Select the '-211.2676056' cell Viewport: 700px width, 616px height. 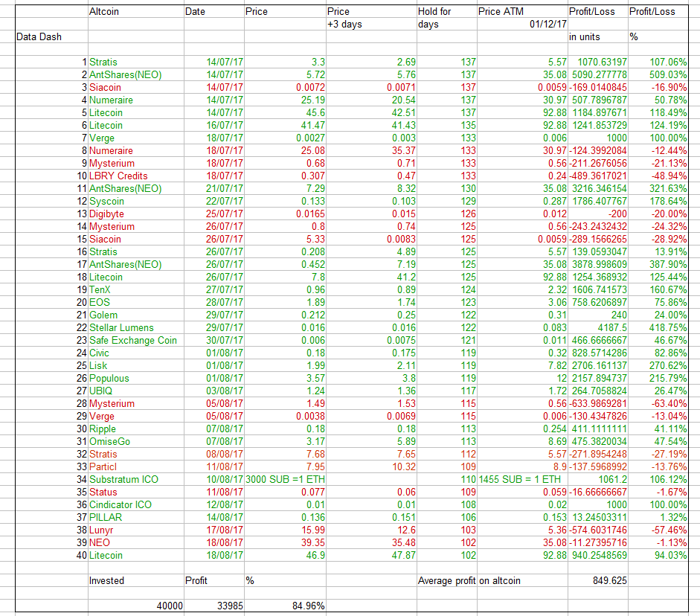[x=598, y=163]
